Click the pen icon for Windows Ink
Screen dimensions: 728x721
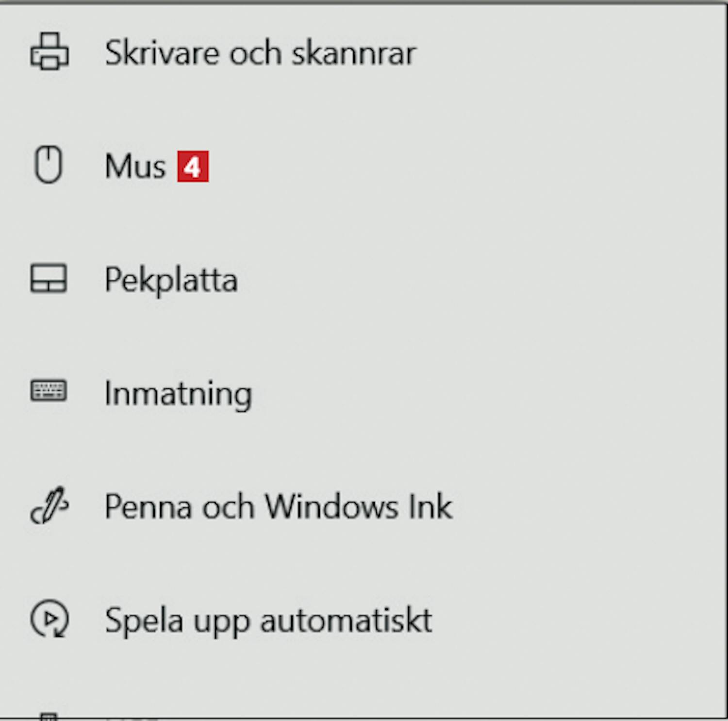pyautogui.click(x=49, y=505)
